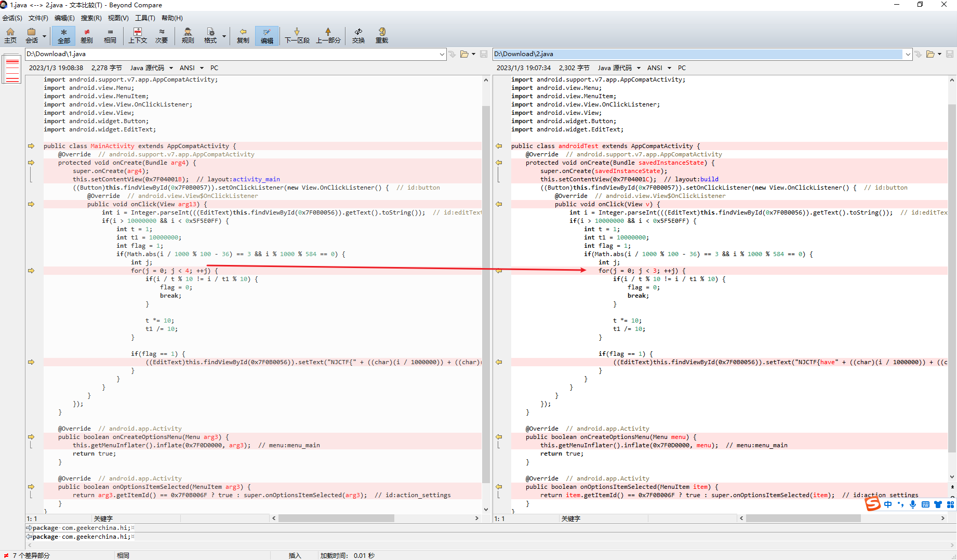Image resolution: width=957 pixels, height=560 pixels.
Task: Click Sogou skin shirt icon
Action: click(938, 504)
